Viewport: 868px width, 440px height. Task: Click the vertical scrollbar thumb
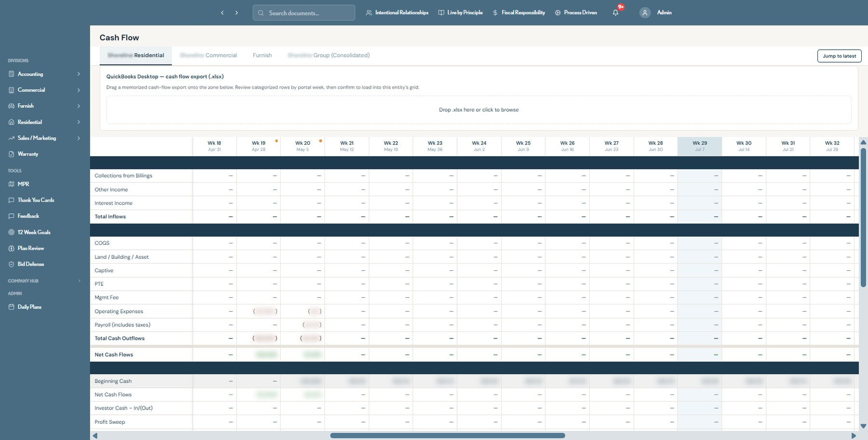863,218
